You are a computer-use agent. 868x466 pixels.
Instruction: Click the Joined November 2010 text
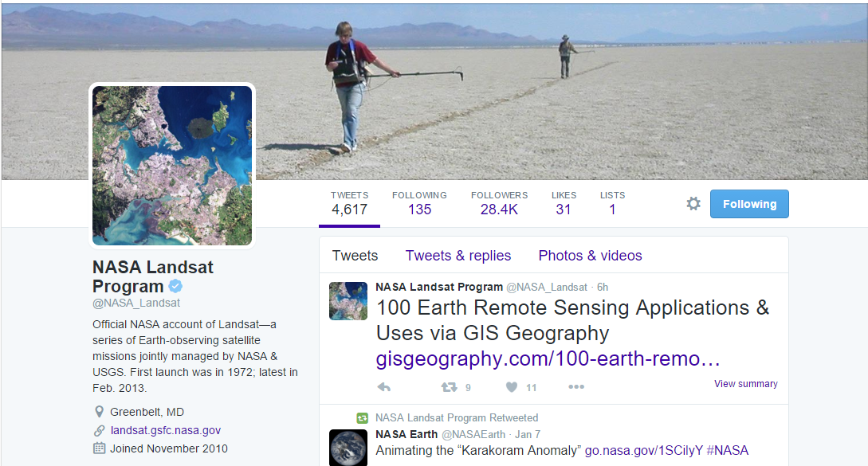[x=169, y=448]
